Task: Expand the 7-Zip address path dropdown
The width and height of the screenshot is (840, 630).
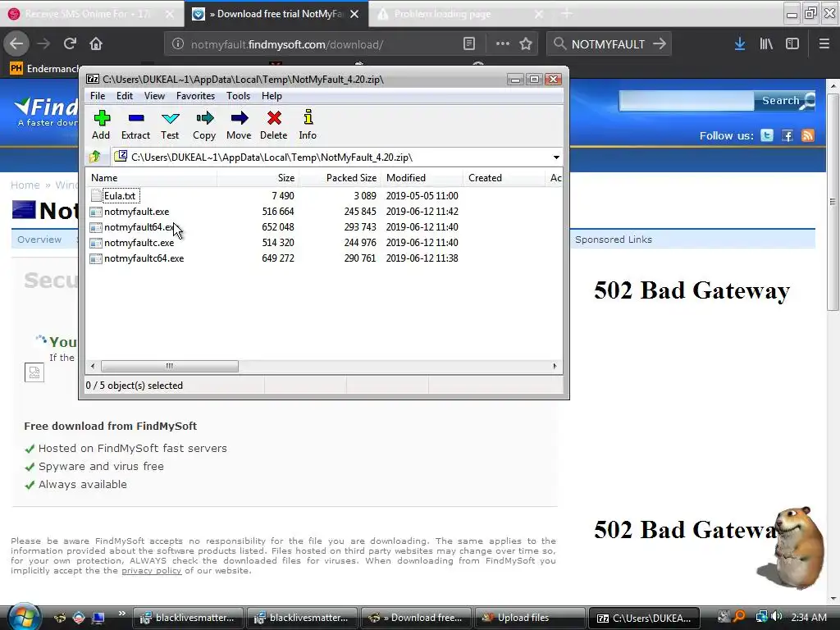Action: point(556,157)
